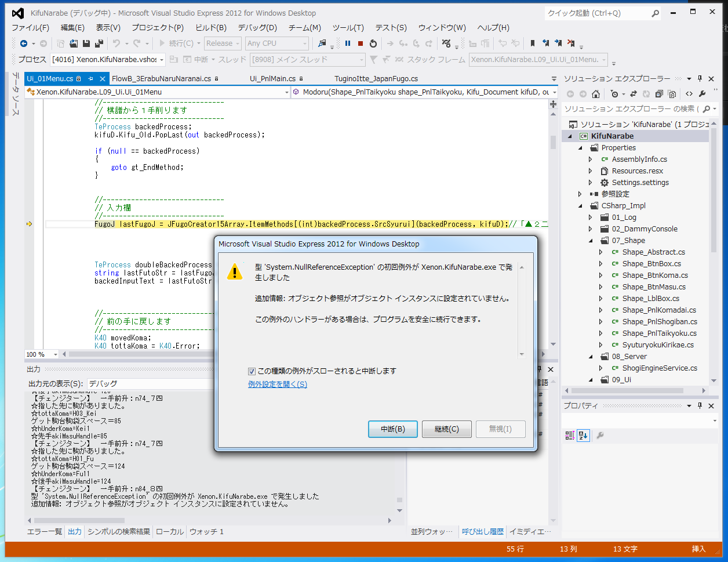Click the Quick Launch search magnifier icon

point(655,13)
